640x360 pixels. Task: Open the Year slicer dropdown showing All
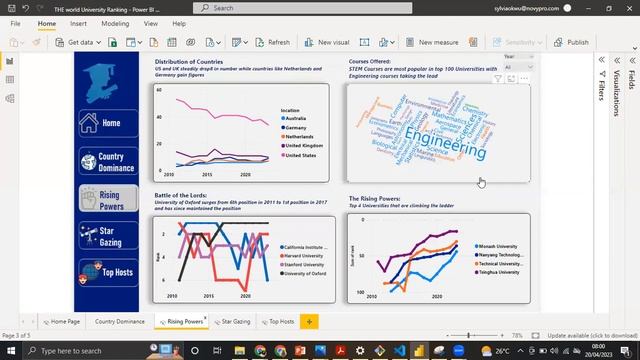point(519,67)
